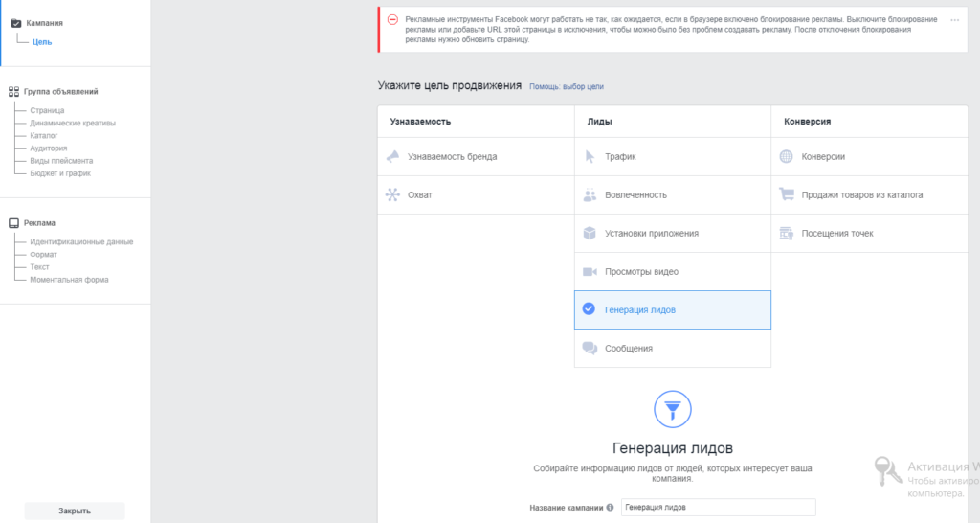Click the megaphone icon for Узнаваемость бренда
The width and height of the screenshot is (980, 523).
pyautogui.click(x=393, y=156)
